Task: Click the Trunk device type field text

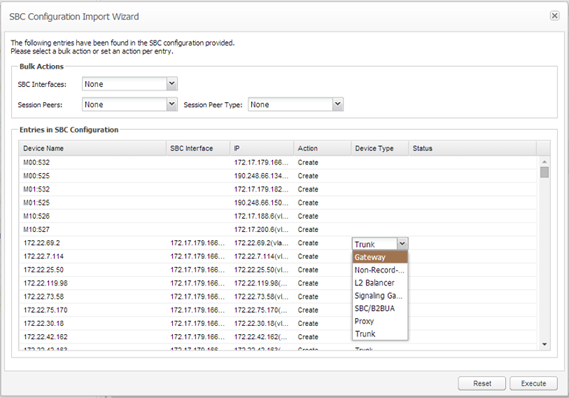Action: point(375,244)
